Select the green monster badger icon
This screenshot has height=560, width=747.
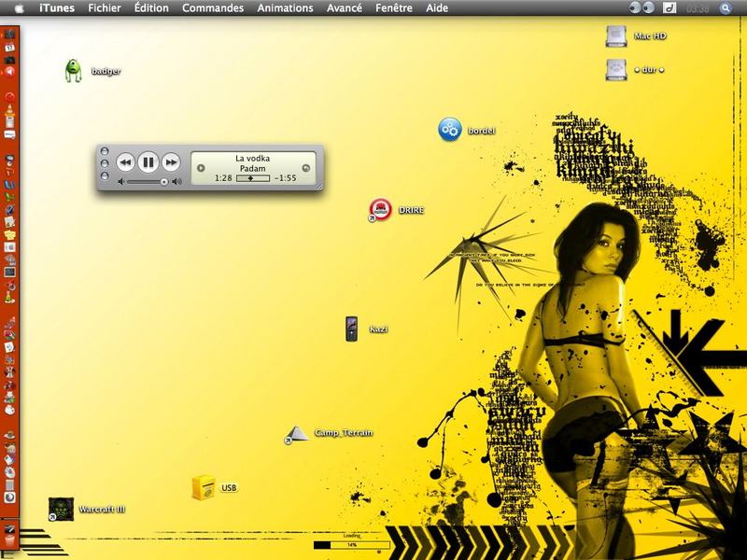(x=74, y=71)
